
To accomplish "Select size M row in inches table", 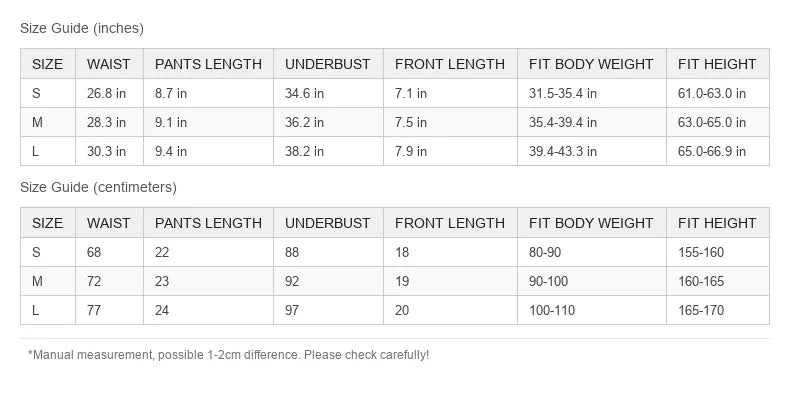I will pyautogui.click(x=395, y=122).
